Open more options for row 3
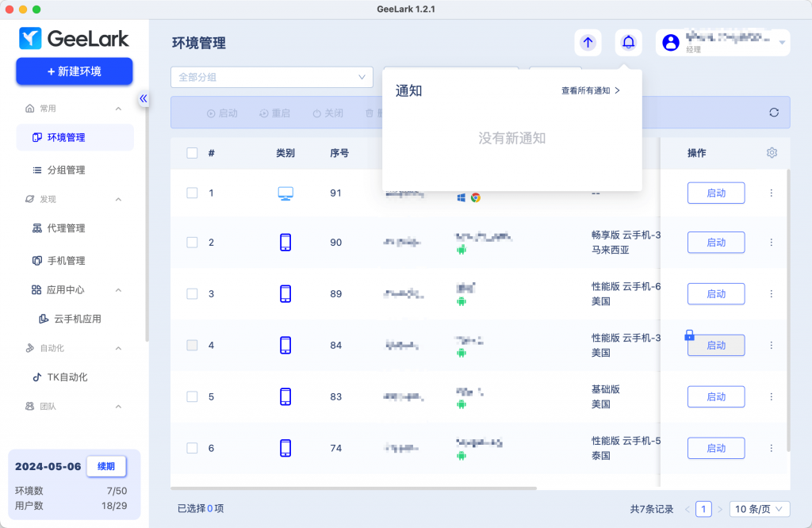Image resolution: width=812 pixels, height=528 pixels. coord(771,294)
